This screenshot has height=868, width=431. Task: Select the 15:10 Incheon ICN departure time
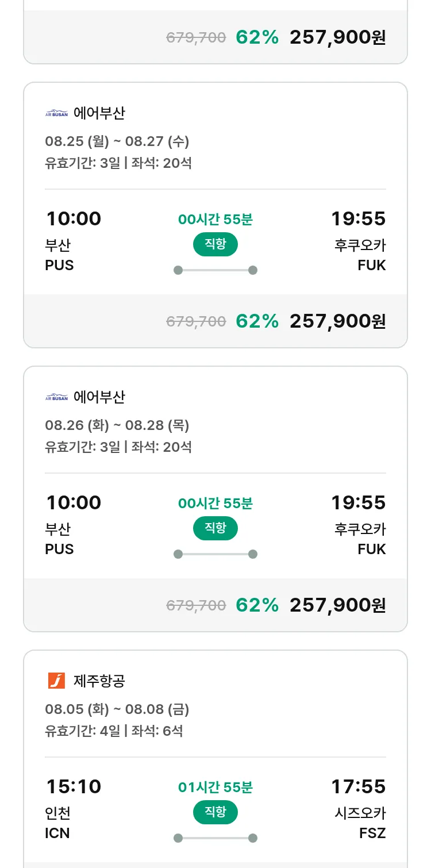(73, 786)
